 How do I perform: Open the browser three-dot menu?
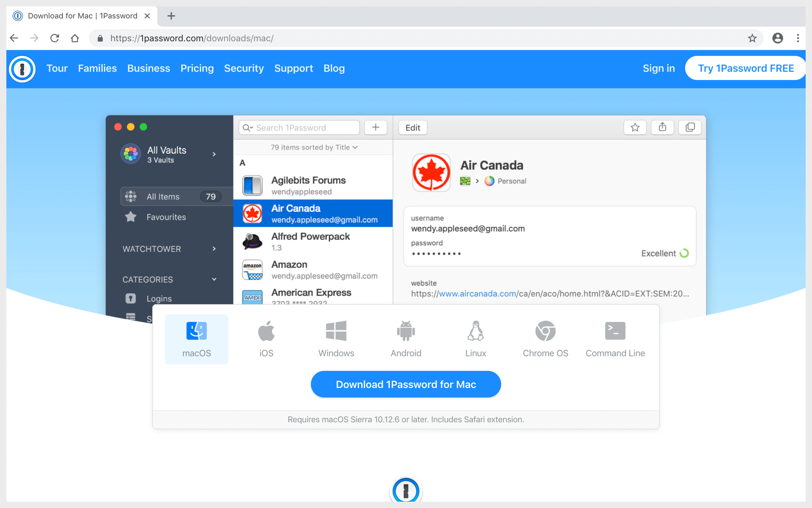798,38
